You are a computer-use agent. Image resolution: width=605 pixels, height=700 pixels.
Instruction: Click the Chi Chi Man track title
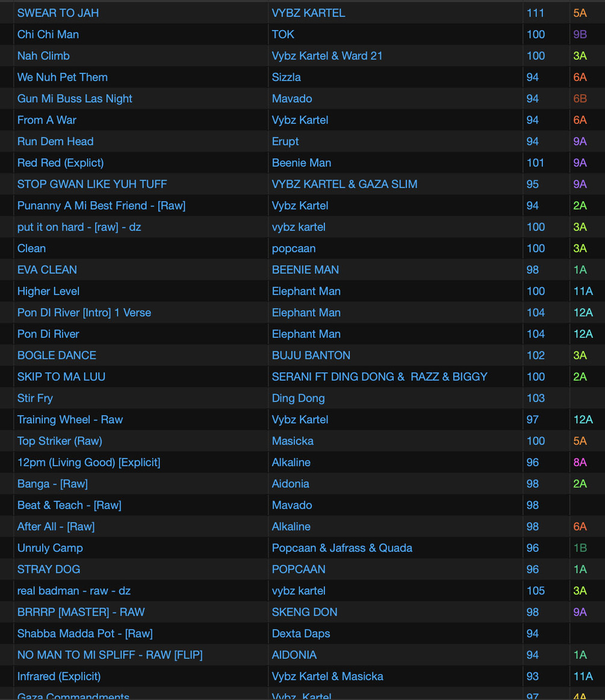[48, 34]
